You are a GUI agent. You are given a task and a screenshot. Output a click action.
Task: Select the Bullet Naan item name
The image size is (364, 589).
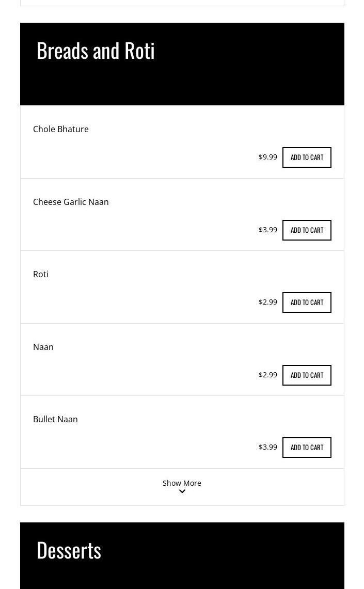55,419
